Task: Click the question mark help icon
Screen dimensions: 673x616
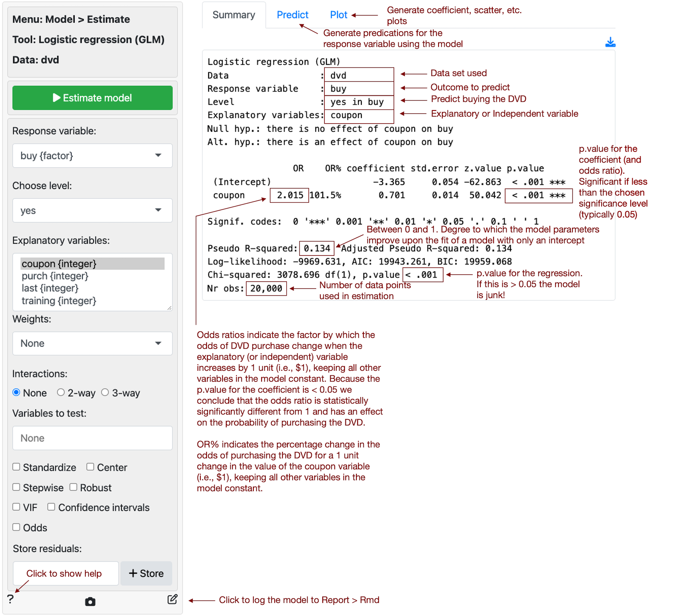Action: pyautogui.click(x=11, y=599)
